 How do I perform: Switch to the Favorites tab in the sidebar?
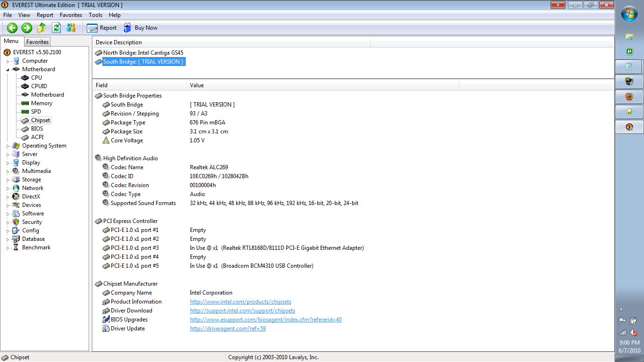click(x=37, y=42)
